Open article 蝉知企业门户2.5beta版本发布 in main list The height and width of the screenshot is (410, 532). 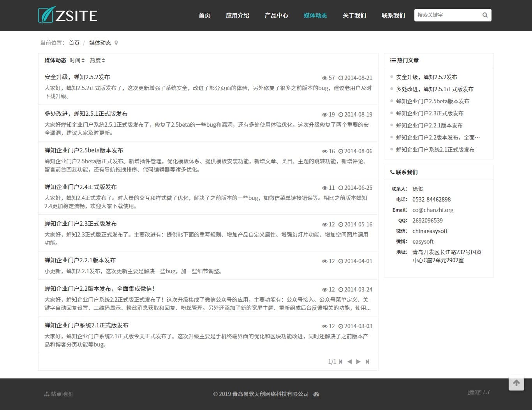coord(84,150)
